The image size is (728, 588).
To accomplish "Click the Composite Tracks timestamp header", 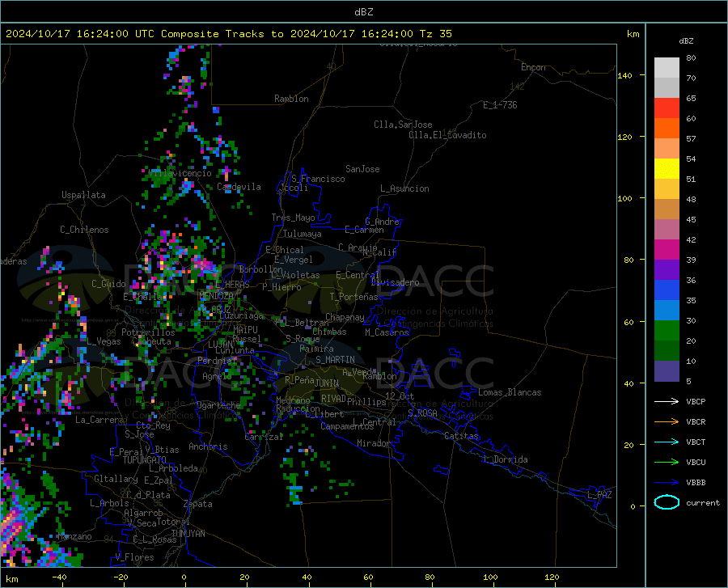I will pyautogui.click(x=228, y=34).
